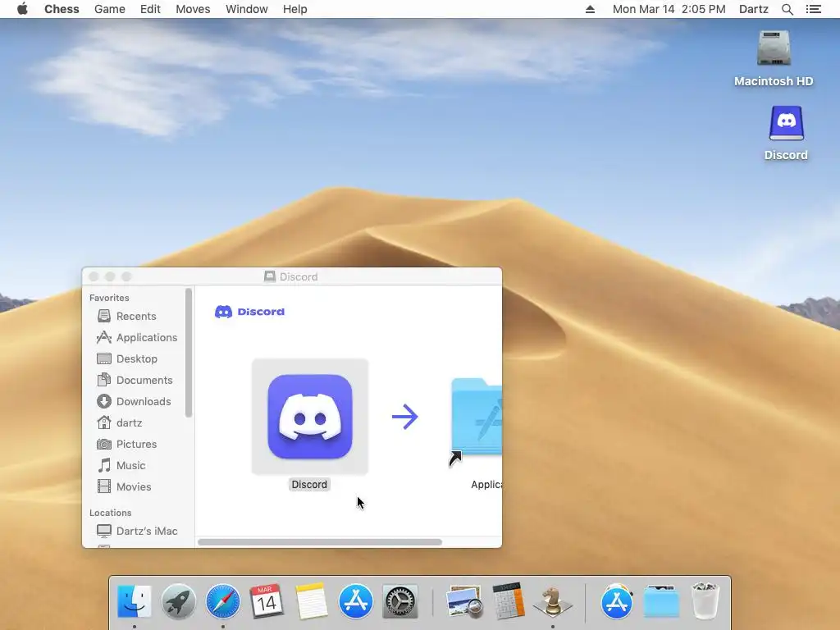Open the Edit menu
The width and height of the screenshot is (840, 630).
[x=151, y=9]
